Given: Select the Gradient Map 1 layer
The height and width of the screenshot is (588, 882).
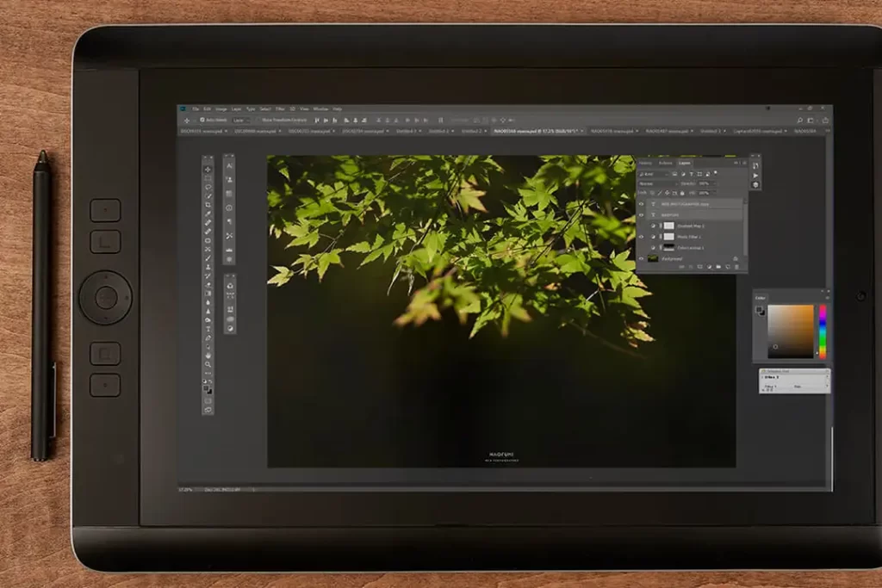Looking at the screenshot, I should tap(690, 226).
